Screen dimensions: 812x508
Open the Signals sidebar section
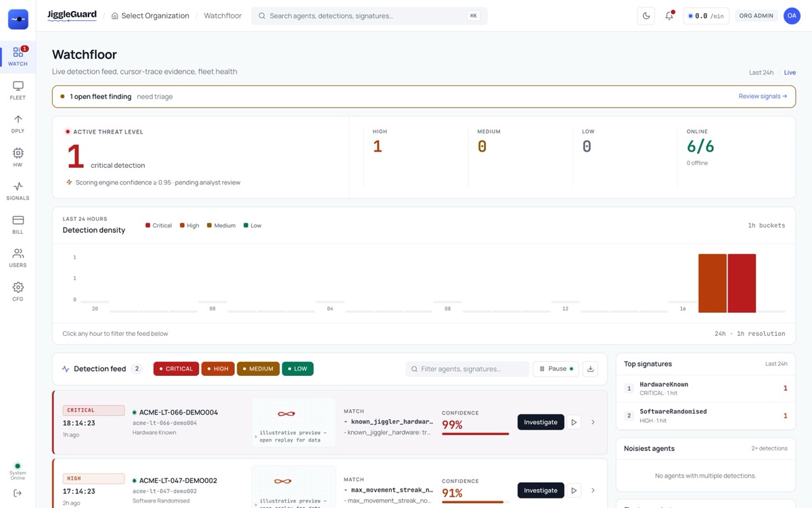tap(18, 190)
